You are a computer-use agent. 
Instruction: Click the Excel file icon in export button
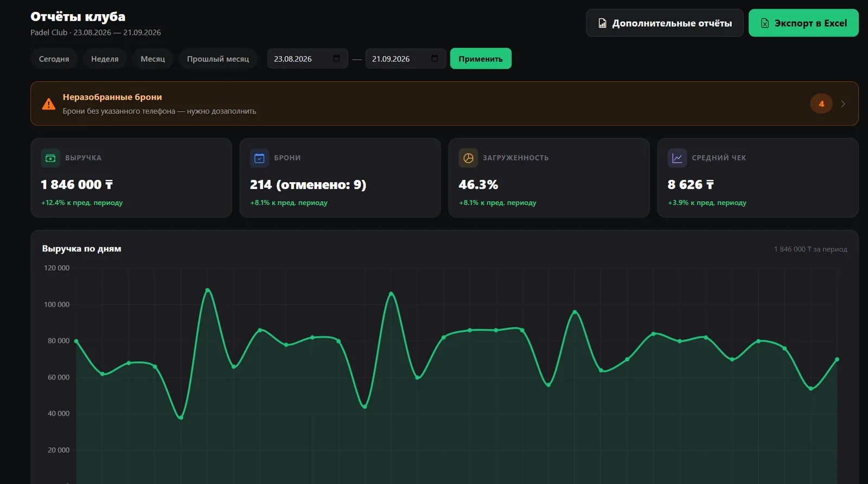tap(765, 23)
